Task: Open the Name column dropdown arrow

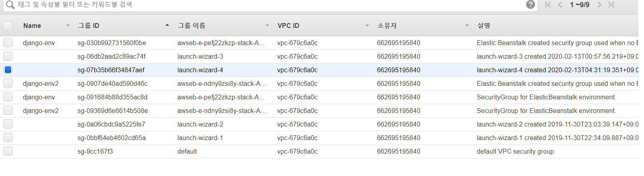Action: [x=67, y=26]
